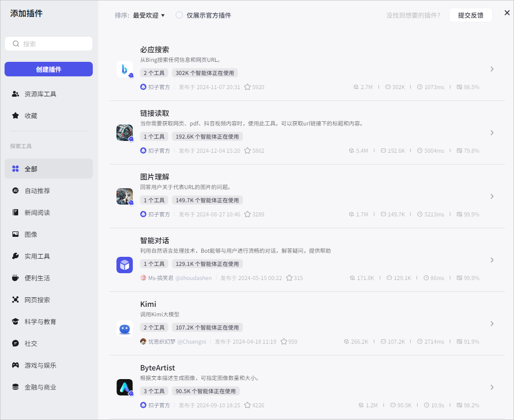Viewport: 514px width, 420px height.
Task: Click the Kimi plugin robot icon
Action: (x=125, y=329)
